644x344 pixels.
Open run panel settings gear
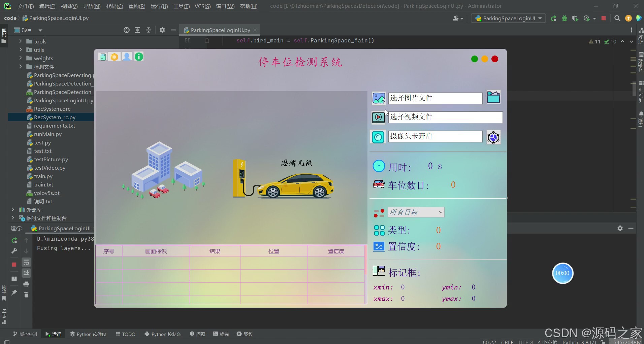point(620,228)
